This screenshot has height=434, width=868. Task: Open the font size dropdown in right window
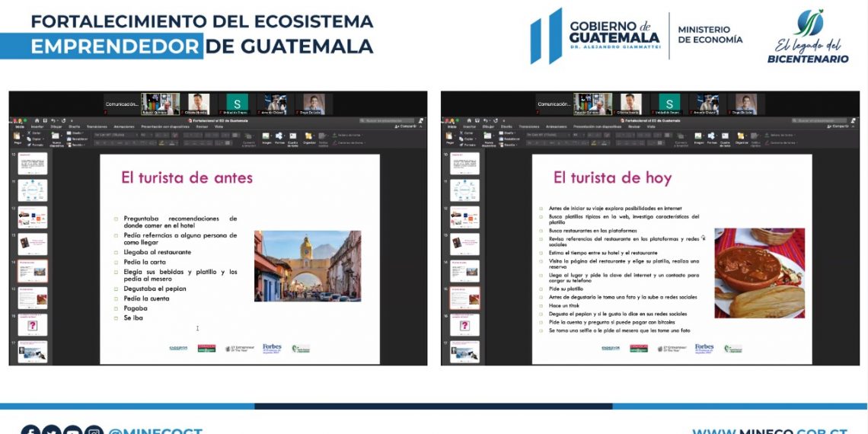576,134
